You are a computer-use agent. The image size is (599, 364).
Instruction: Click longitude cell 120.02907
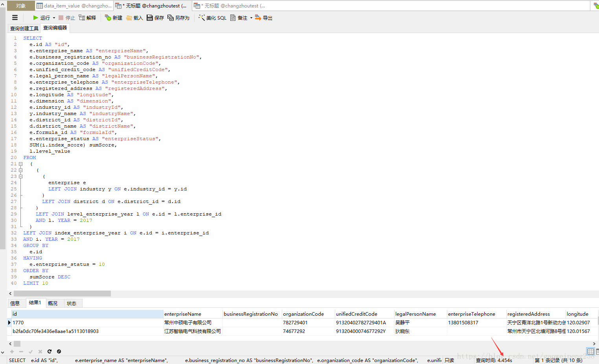(x=582, y=322)
